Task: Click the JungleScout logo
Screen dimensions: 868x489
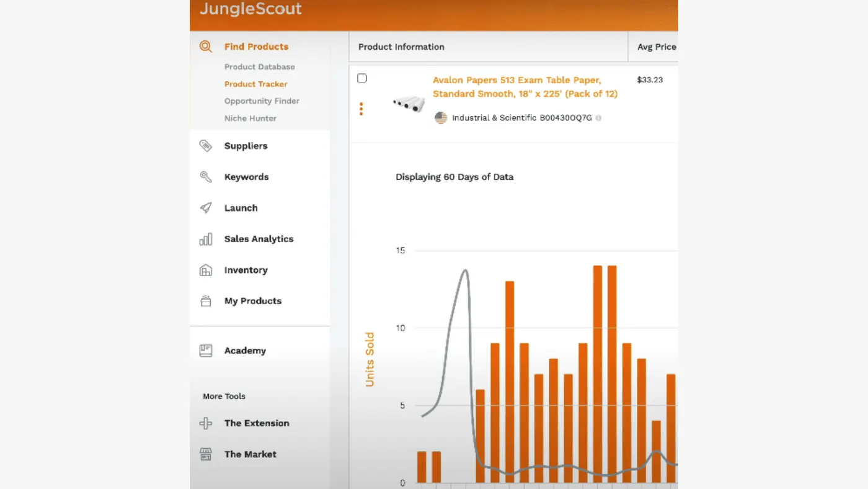Action: [x=250, y=9]
